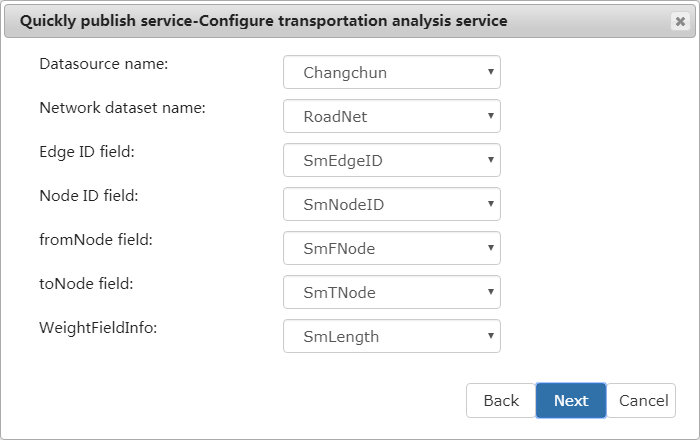Click the 'Node ID field:' label
The height and width of the screenshot is (440, 700).
88,196
